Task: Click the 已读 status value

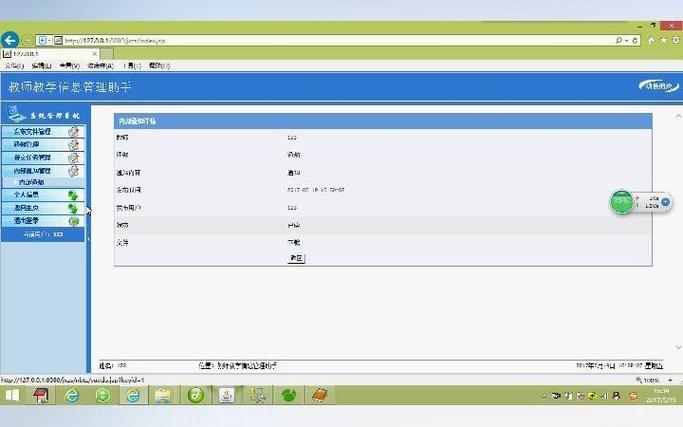Action: (x=294, y=225)
